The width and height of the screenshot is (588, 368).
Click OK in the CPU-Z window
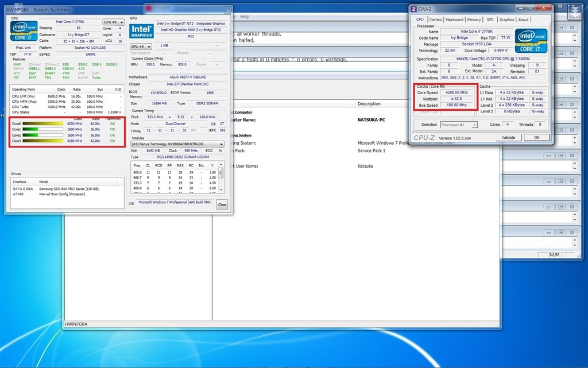coord(537,138)
